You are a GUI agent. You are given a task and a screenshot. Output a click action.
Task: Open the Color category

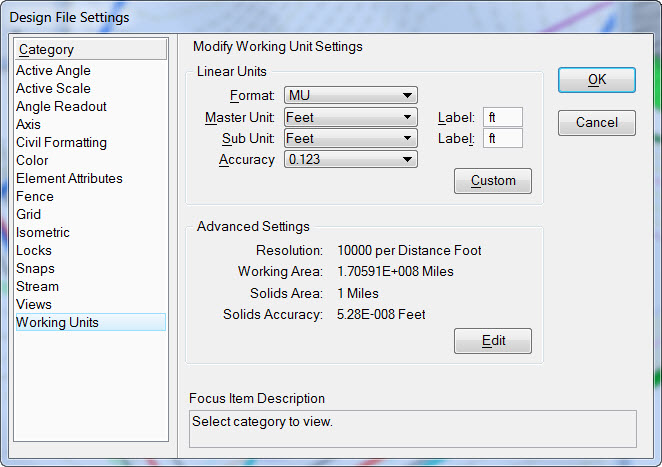pyautogui.click(x=32, y=160)
